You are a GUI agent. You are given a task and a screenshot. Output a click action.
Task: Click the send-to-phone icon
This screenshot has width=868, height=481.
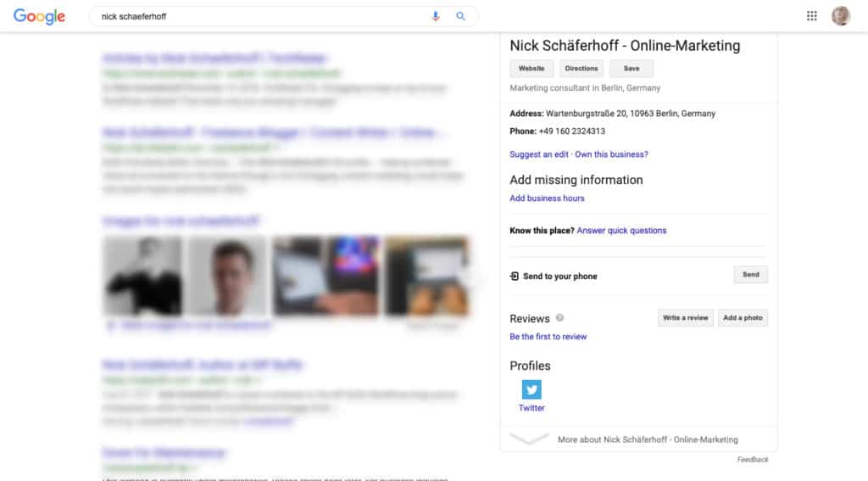(x=515, y=276)
